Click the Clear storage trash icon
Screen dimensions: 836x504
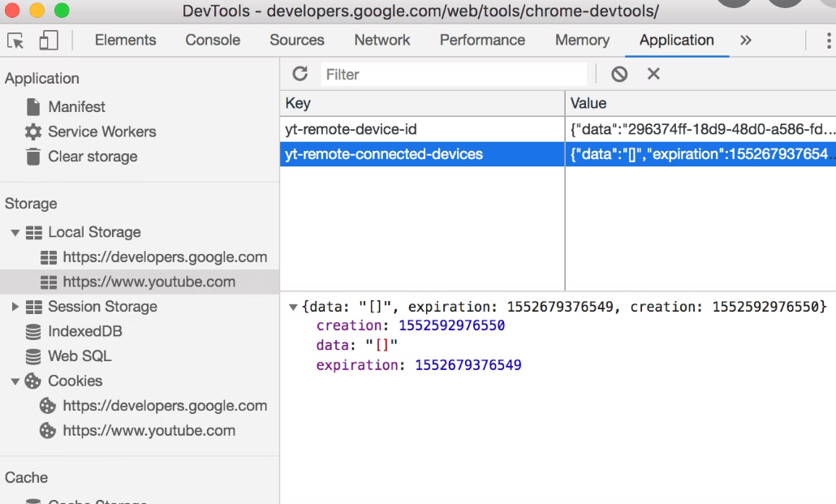click(x=33, y=157)
